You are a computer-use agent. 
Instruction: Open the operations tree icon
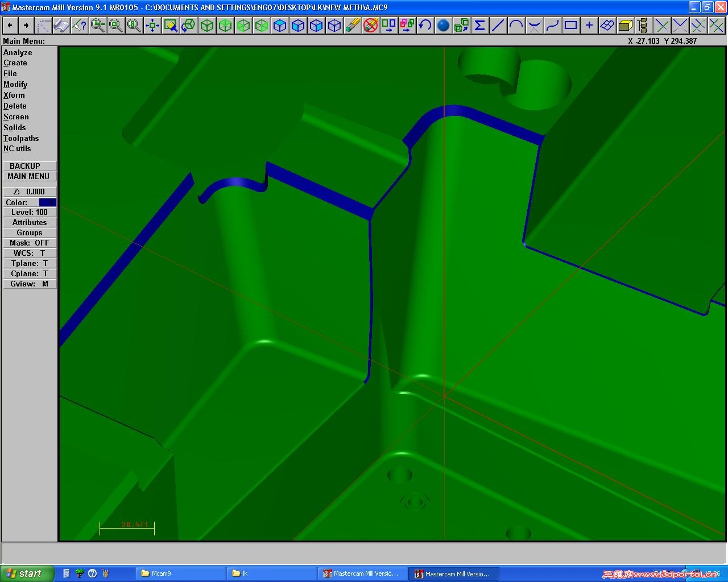coord(643,25)
